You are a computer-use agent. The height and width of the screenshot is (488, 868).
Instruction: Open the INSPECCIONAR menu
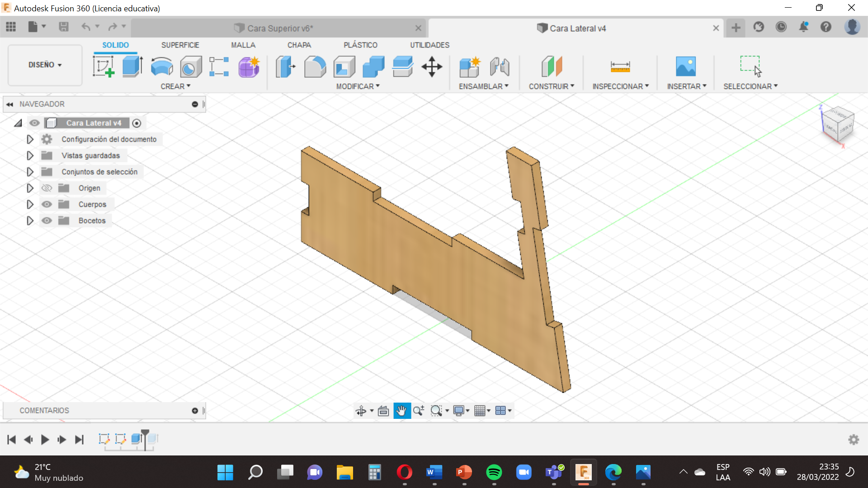(x=620, y=86)
